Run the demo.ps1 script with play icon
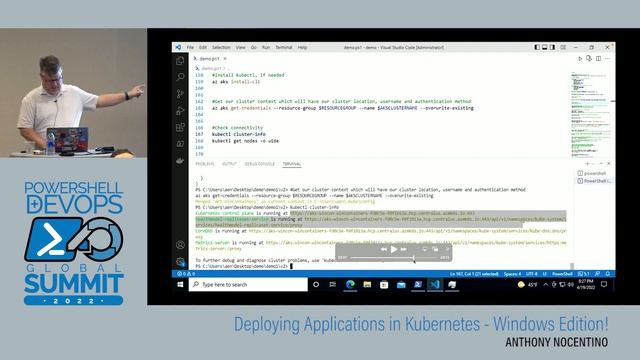Viewport: 640px width, 360px height. click(580, 59)
